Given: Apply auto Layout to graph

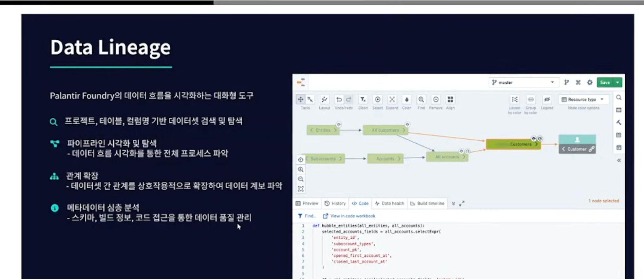Looking at the screenshot, I should 324,99.
